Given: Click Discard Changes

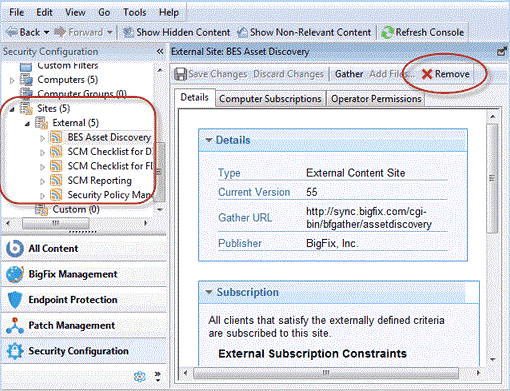Looking at the screenshot, I should point(288,74).
